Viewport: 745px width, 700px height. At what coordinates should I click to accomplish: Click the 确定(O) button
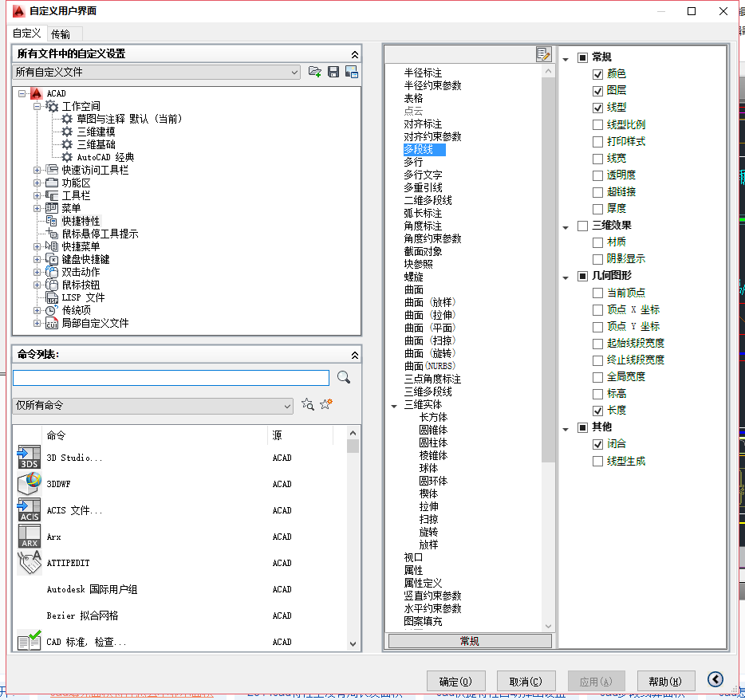click(x=455, y=682)
